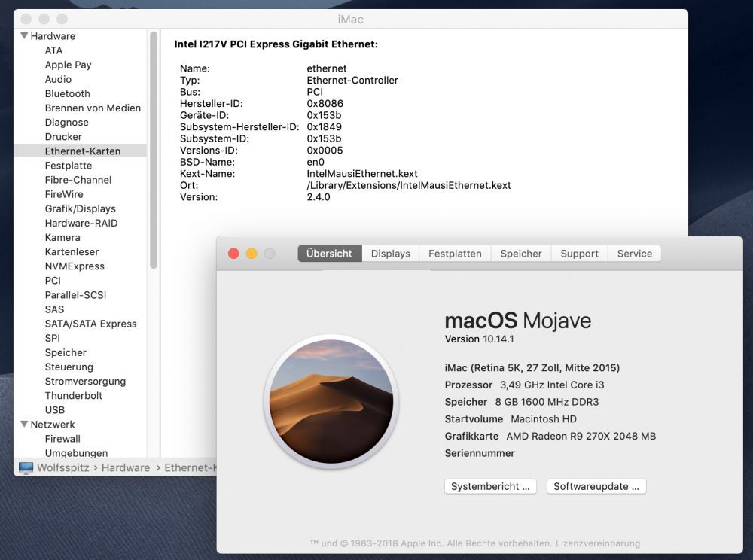Click the Geräte-ID value 0x153b

click(x=324, y=115)
